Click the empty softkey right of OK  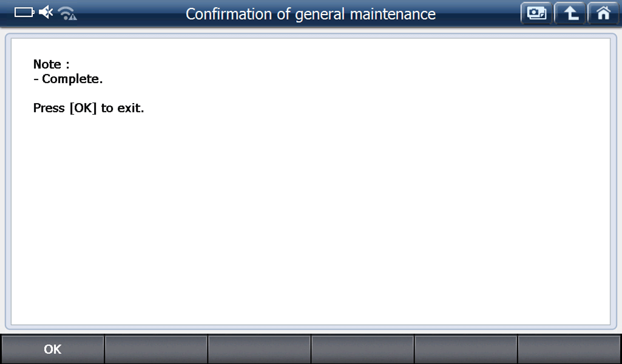tap(156, 349)
